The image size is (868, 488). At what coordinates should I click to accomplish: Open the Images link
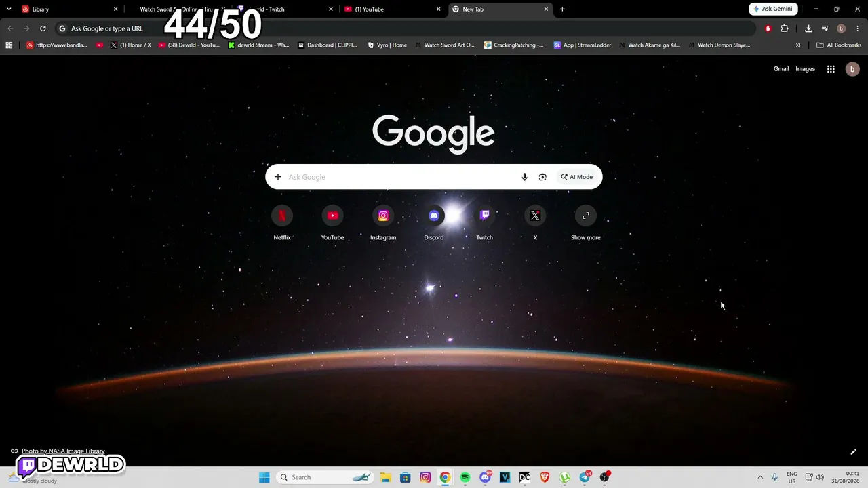(x=805, y=69)
